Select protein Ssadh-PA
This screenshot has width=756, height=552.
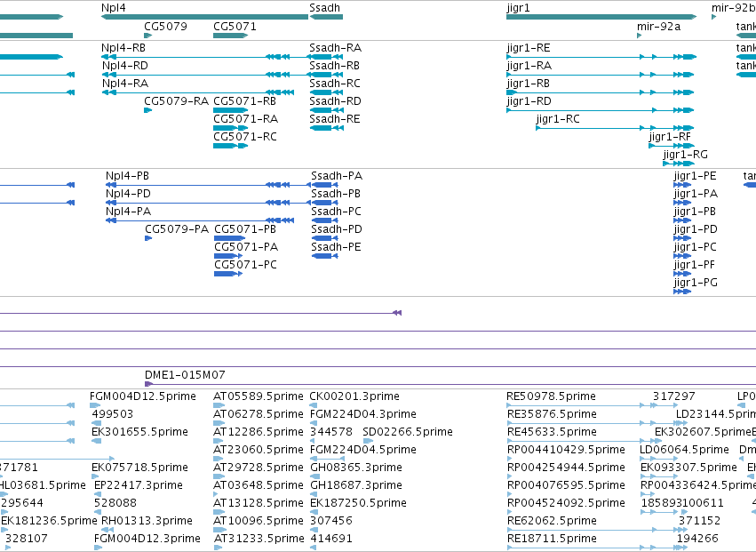337,176
